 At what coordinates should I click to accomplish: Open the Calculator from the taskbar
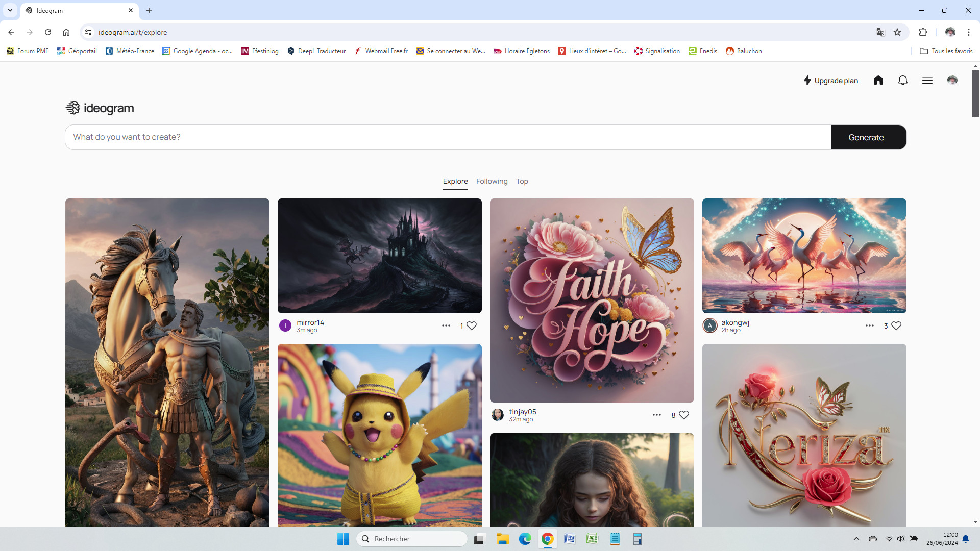[x=638, y=539]
